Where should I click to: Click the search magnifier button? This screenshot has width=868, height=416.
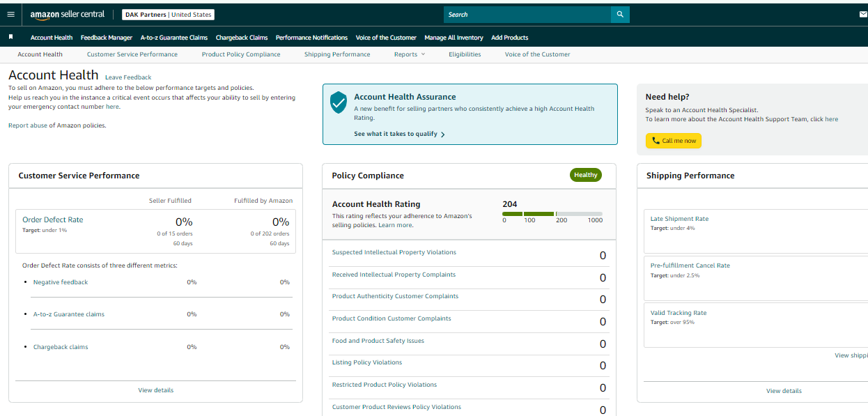620,15
